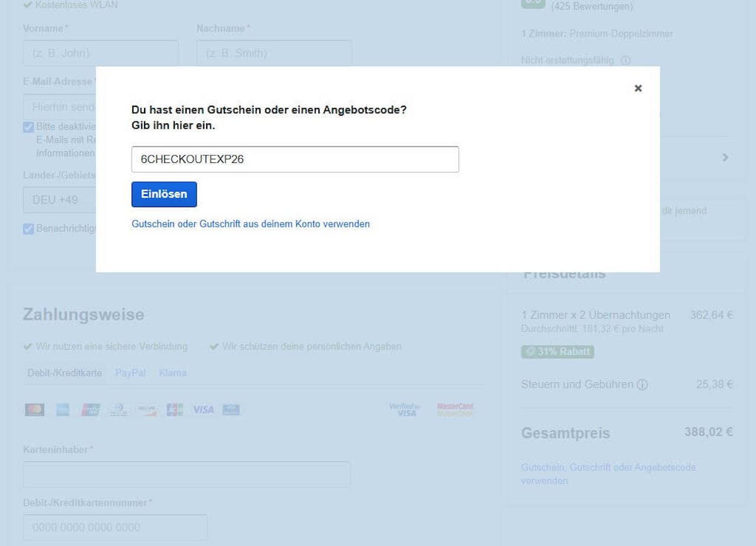Viewport: 756px width, 546px height.
Task: Click the Verified by VISA logo
Action: pos(405,410)
